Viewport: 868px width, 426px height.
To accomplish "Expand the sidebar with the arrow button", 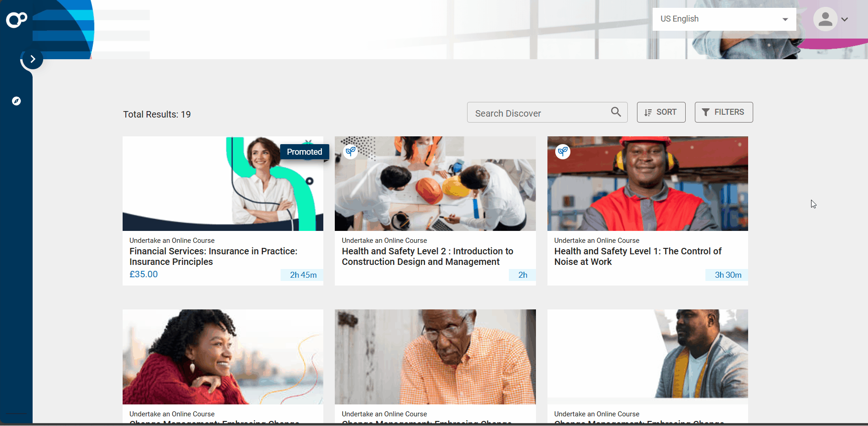I will point(33,59).
